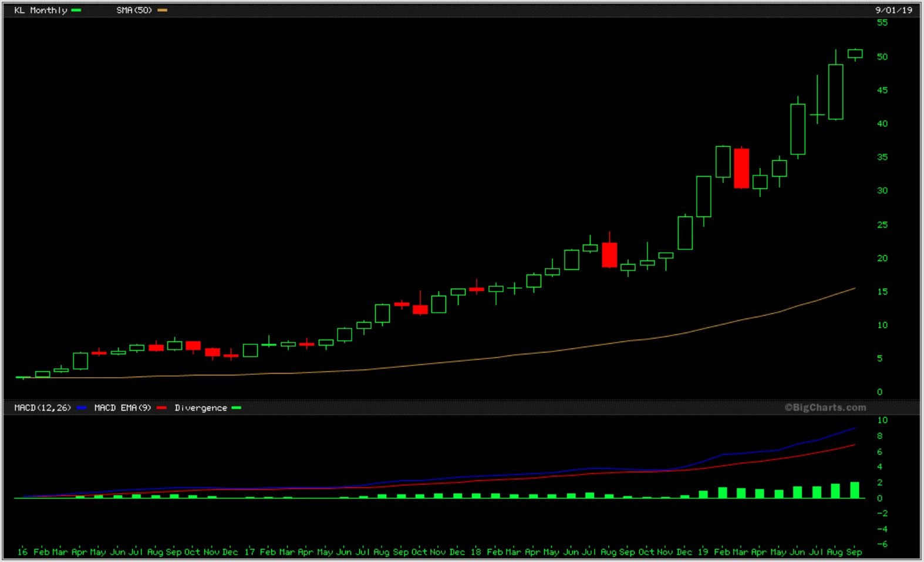Click the rightmost green divergence histogram bar

click(855, 490)
